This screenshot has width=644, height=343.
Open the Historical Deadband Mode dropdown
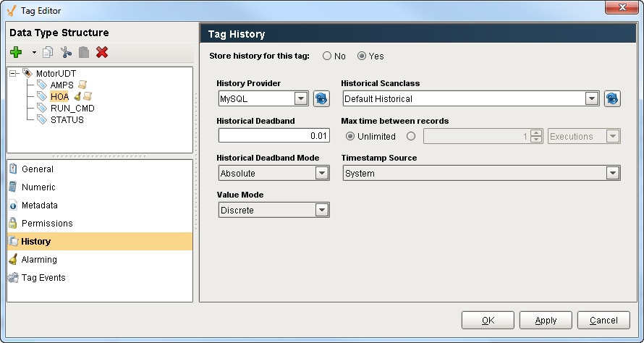pos(322,174)
